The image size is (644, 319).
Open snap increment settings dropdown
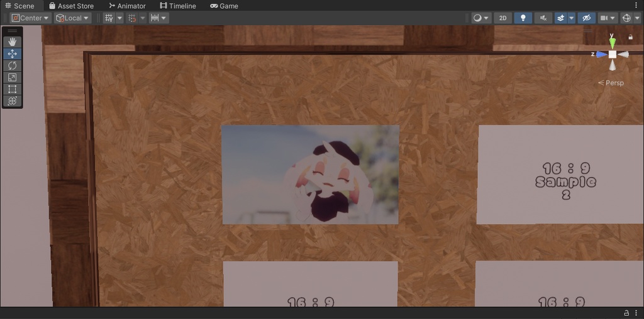158,18
